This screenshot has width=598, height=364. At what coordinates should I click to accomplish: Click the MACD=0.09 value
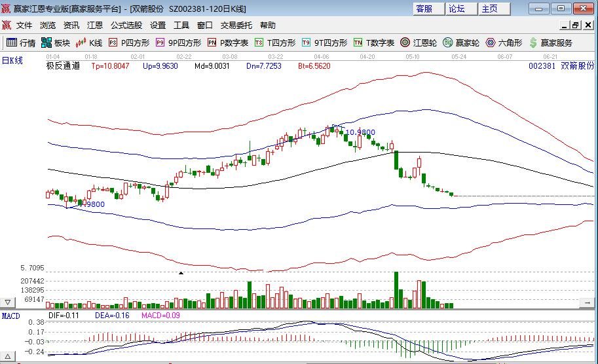click(160, 316)
